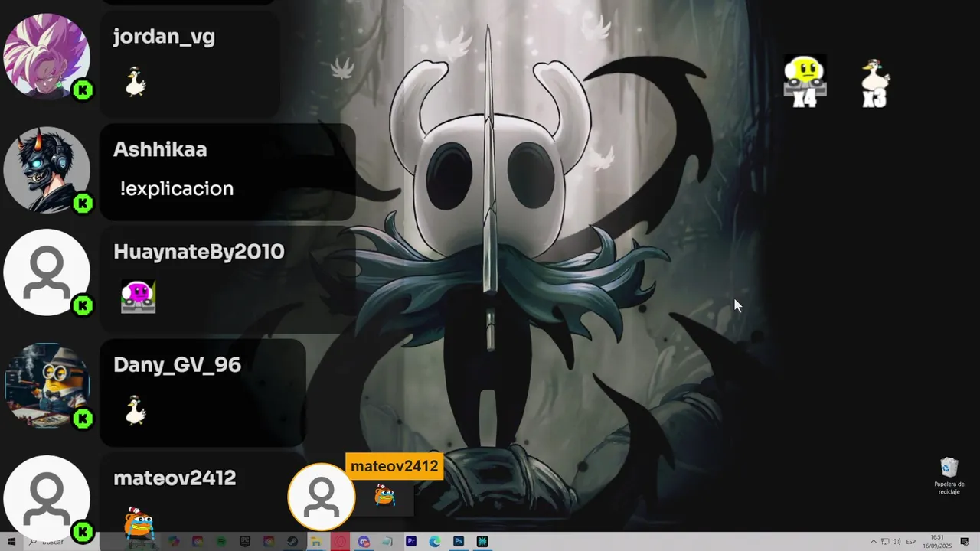Click the volume speaker tray icon

pyautogui.click(x=897, y=542)
